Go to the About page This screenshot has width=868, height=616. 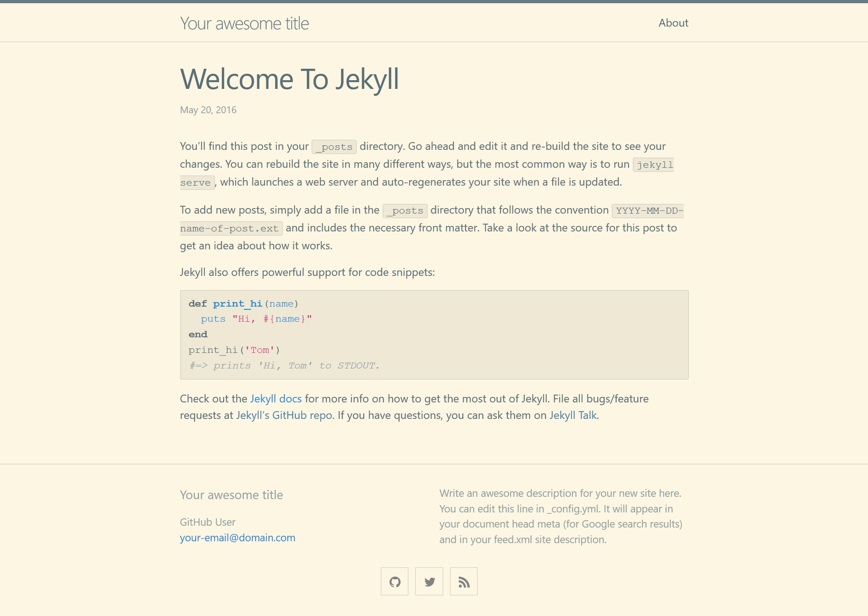tap(673, 23)
